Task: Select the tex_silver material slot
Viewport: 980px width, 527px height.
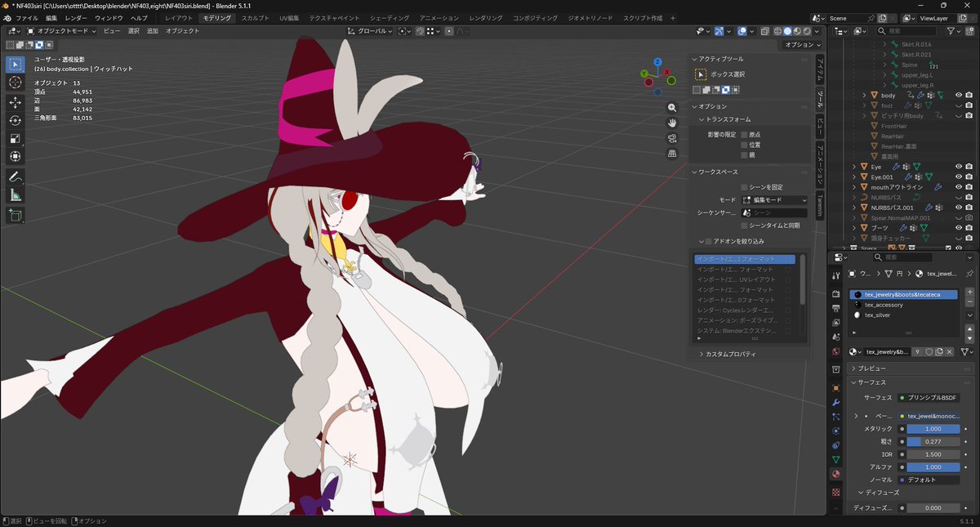Action: tap(904, 315)
